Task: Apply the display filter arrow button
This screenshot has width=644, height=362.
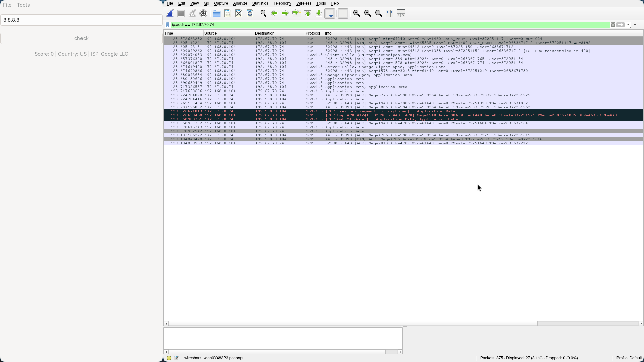Action: (x=621, y=25)
